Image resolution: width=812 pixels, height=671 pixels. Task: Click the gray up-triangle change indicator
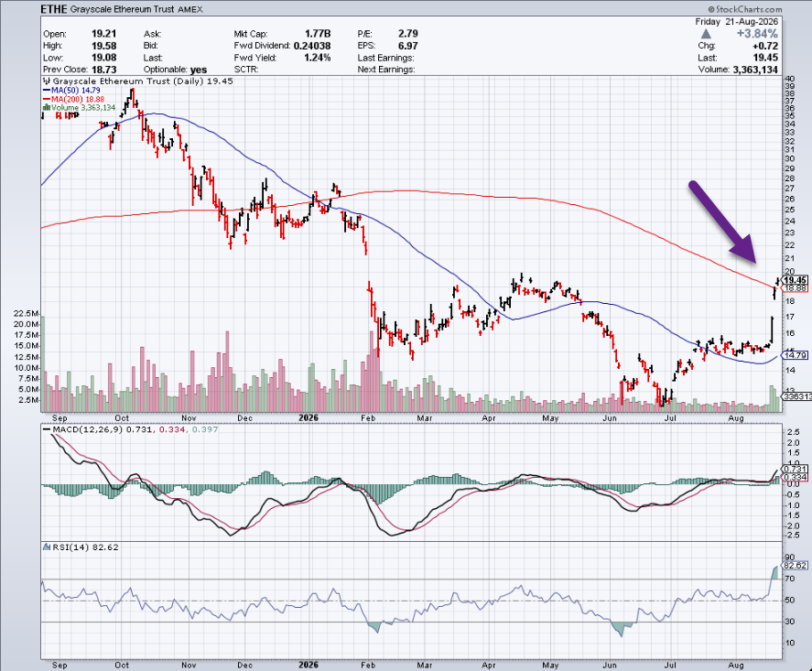(705, 34)
